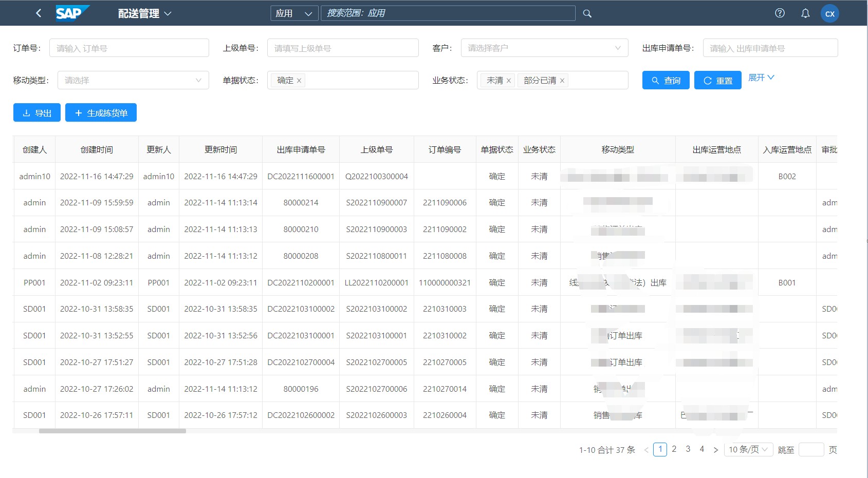Focus the 出库申请单号 input field
Screen dimensions: 868x478
(770, 48)
